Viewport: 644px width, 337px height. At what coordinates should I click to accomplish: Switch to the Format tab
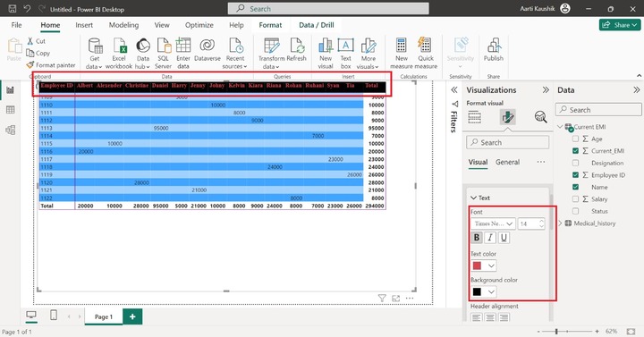[270, 25]
